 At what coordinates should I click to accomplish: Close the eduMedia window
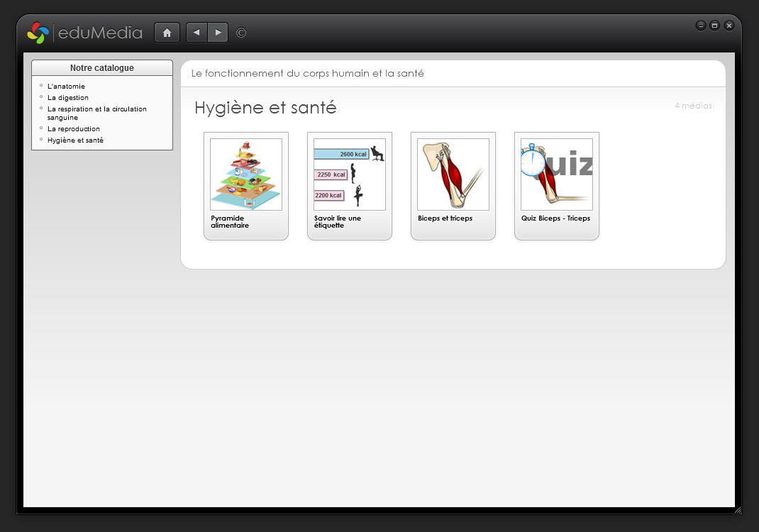coord(728,26)
